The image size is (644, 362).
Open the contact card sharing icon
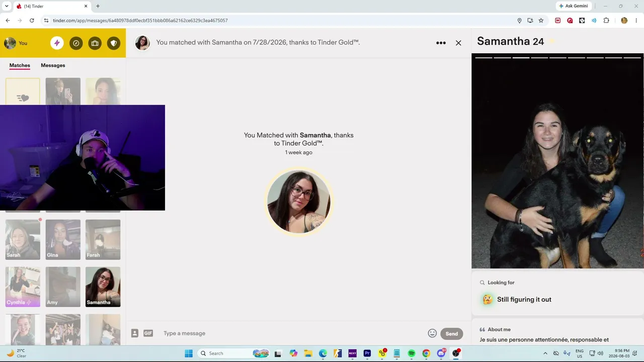[x=135, y=333]
